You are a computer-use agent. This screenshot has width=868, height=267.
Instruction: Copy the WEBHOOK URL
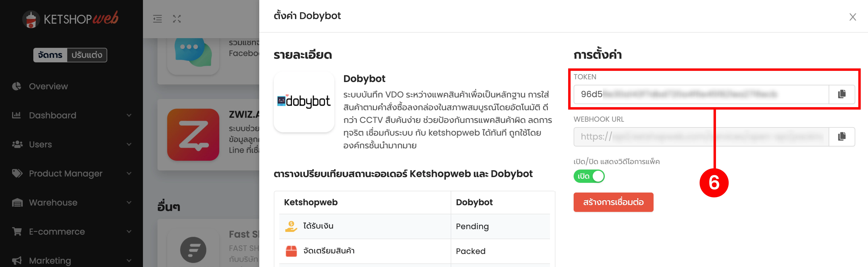[x=842, y=136]
